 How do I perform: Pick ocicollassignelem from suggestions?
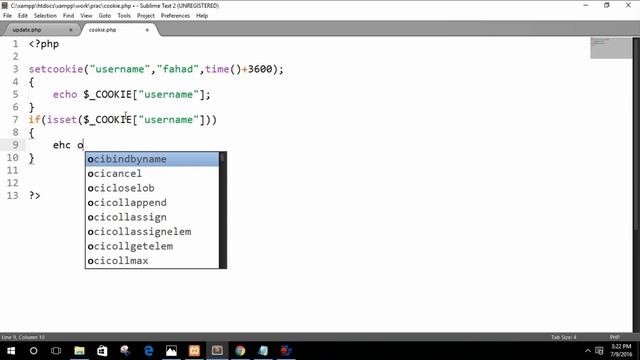(x=152, y=231)
